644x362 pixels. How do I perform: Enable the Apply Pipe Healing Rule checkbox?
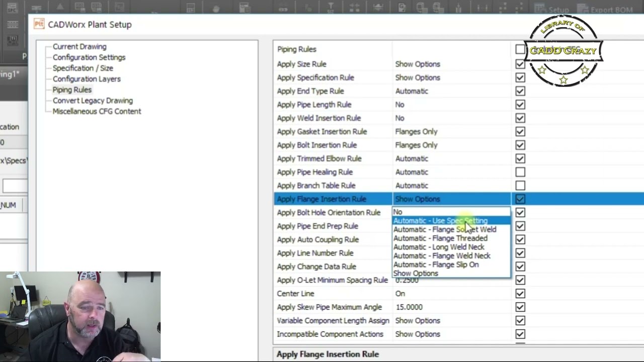coord(520,172)
